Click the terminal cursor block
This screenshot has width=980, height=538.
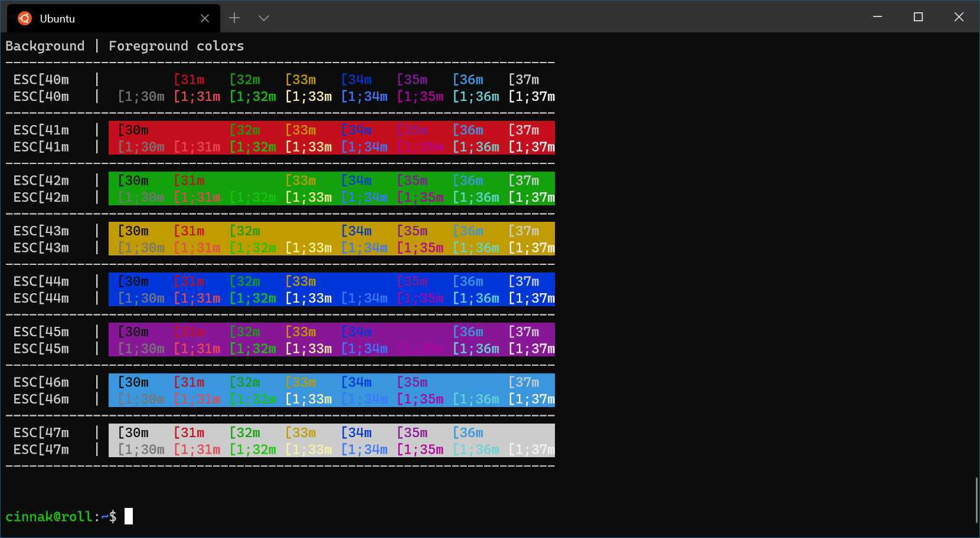tap(129, 516)
